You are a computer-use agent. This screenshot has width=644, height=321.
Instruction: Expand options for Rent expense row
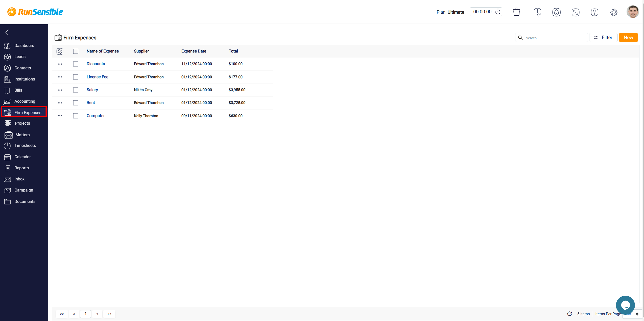(60, 103)
